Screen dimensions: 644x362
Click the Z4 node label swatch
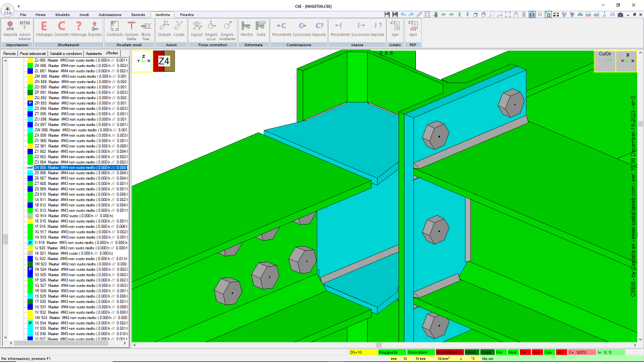point(164,61)
